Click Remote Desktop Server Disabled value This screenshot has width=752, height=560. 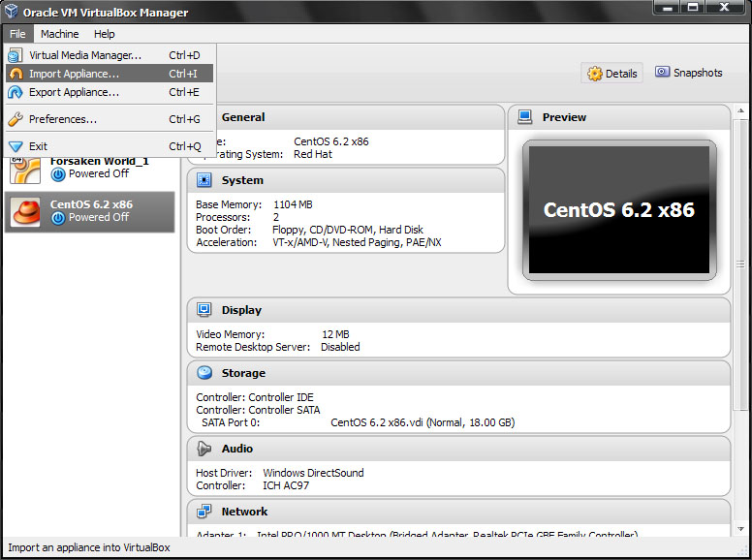coord(340,347)
